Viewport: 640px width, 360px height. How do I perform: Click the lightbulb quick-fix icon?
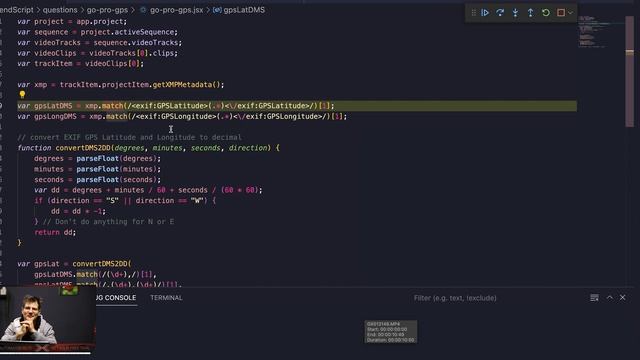click(x=22, y=95)
